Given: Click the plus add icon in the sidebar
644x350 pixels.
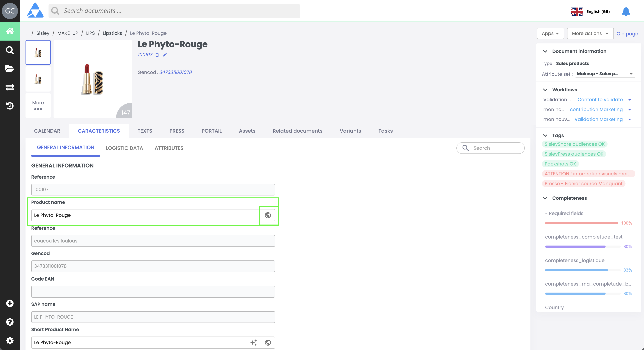Looking at the screenshot, I should [x=10, y=303].
